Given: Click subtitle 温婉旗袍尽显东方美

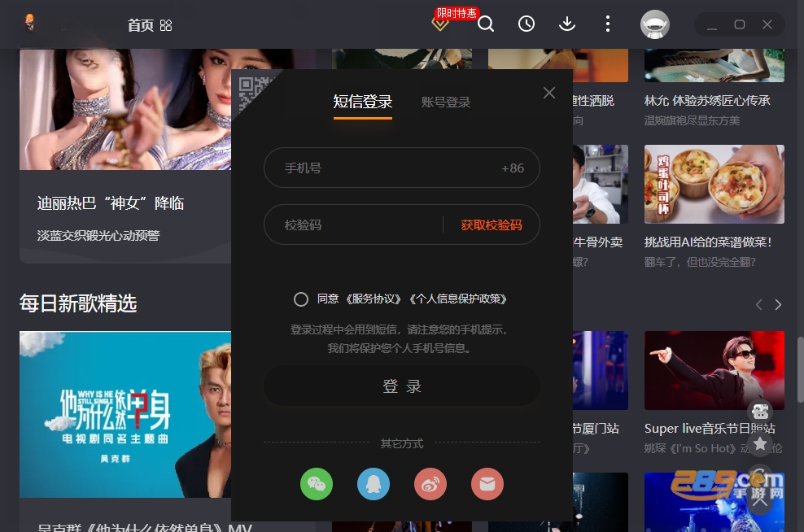Looking at the screenshot, I should (692, 120).
